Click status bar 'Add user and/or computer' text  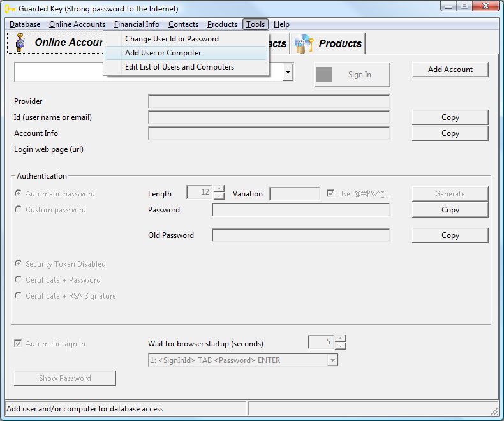(85, 409)
